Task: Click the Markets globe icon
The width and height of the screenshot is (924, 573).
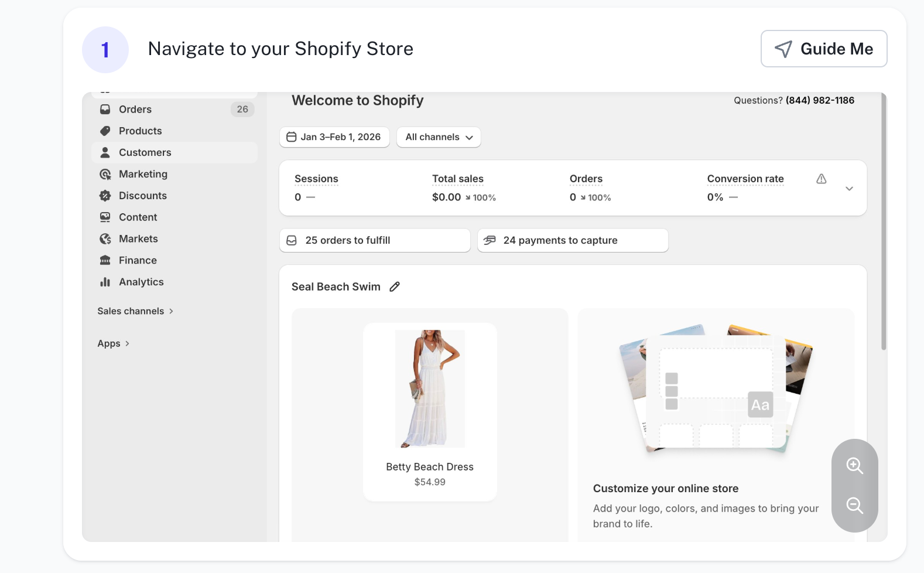Action: click(105, 239)
